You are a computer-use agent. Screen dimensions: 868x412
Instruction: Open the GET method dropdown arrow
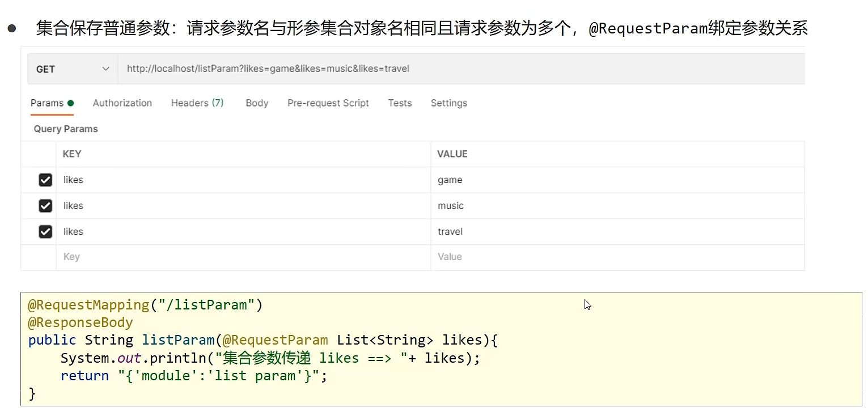pyautogui.click(x=105, y=69)
